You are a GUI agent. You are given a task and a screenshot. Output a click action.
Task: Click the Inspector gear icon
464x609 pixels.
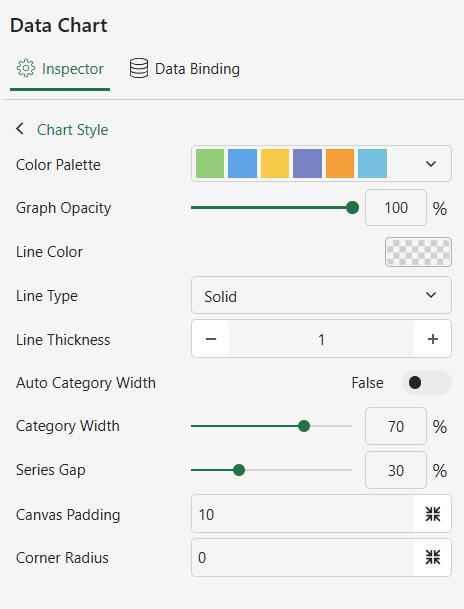click(x=26, y=68)
